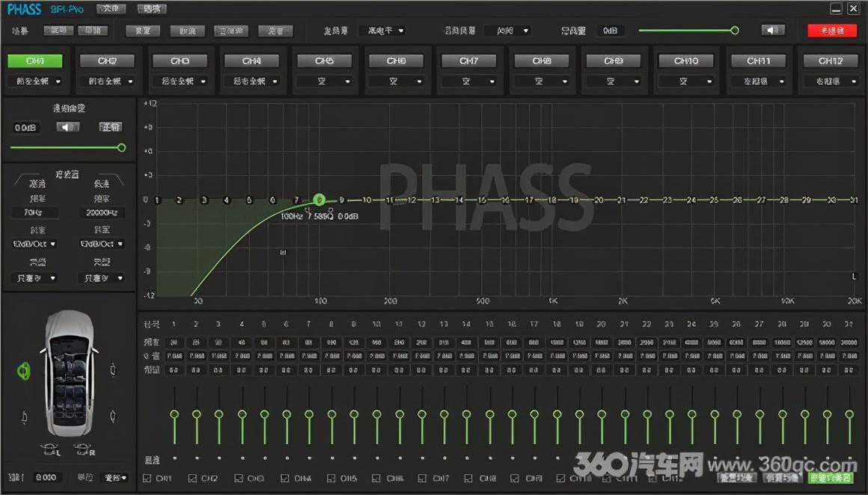Open the speaker type dropdown under CH2

[107, 81]
